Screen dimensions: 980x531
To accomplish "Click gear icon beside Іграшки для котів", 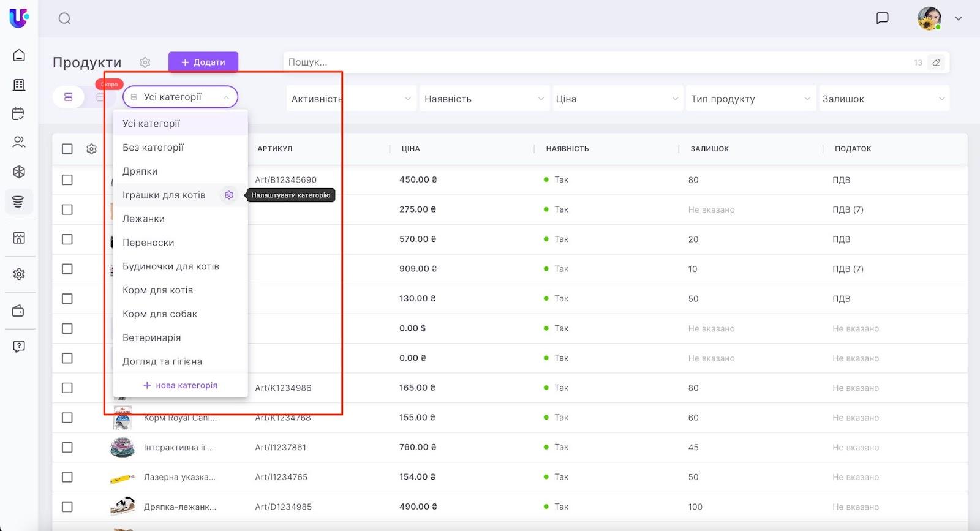I will [x=228, y=195].
